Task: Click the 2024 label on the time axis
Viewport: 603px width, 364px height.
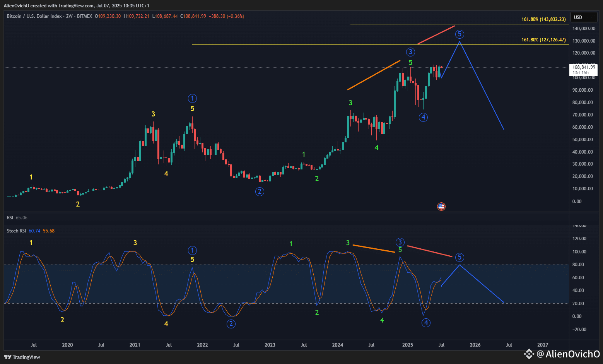Action: click(338, 345)
